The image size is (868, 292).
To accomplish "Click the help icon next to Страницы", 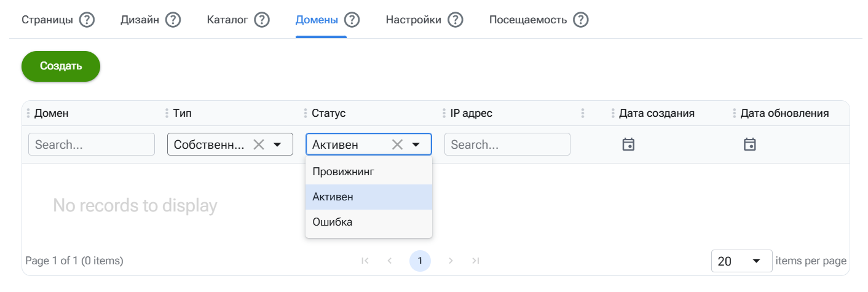I will (87, 20).
